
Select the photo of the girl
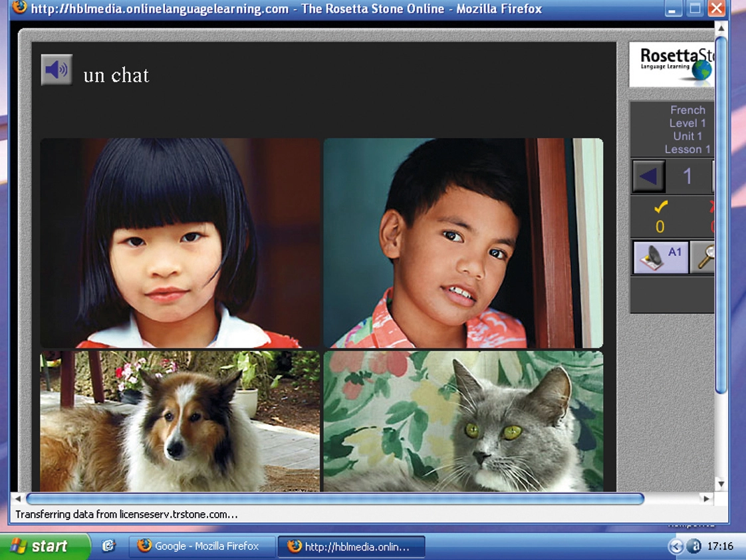tap(180, 243)
